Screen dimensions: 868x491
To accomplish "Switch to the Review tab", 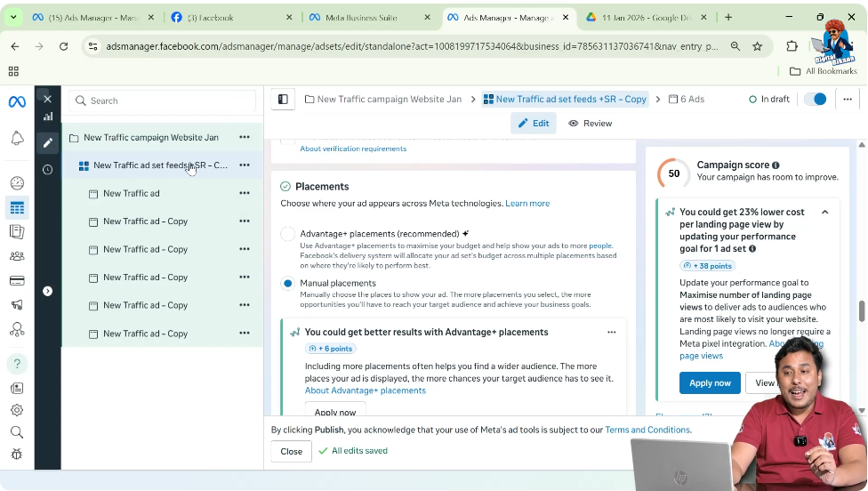I will coord(591,124).
